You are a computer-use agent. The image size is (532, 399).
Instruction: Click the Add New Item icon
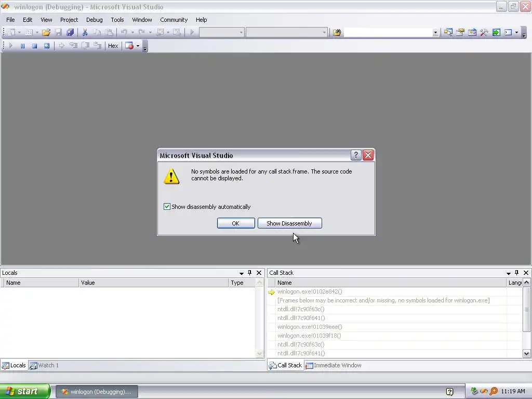pyautogui.click(x=29, y=32)
